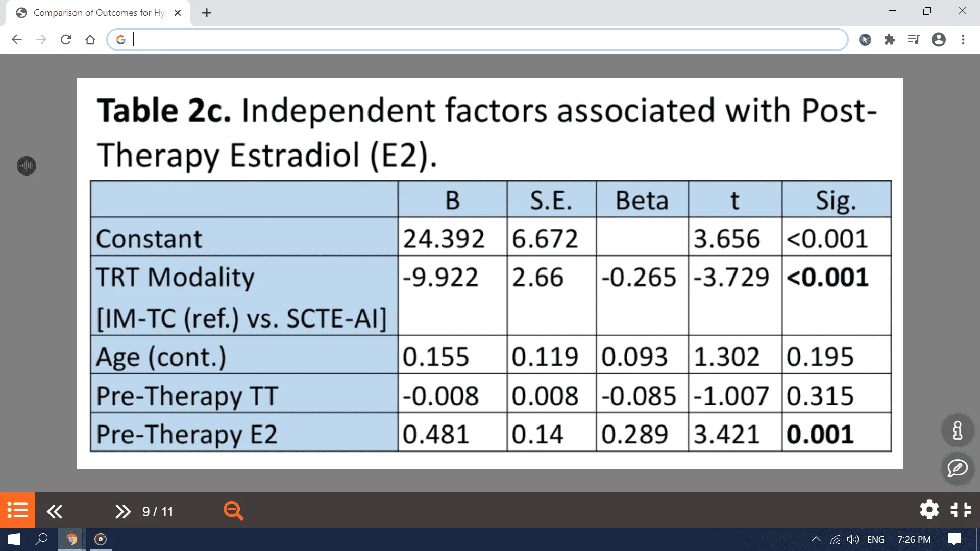Click the 'Constant' row label

coord(149,239)
